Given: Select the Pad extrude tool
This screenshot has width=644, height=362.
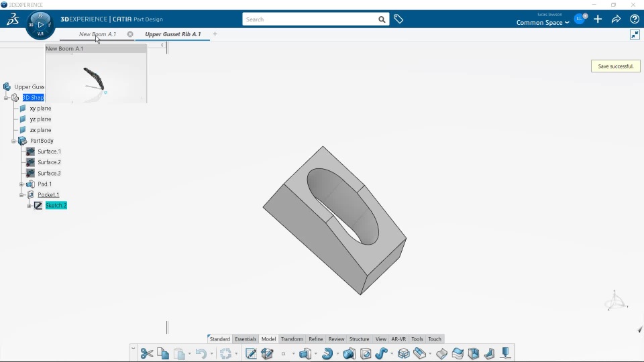Looking at the screenshot, I should point(305,353).
